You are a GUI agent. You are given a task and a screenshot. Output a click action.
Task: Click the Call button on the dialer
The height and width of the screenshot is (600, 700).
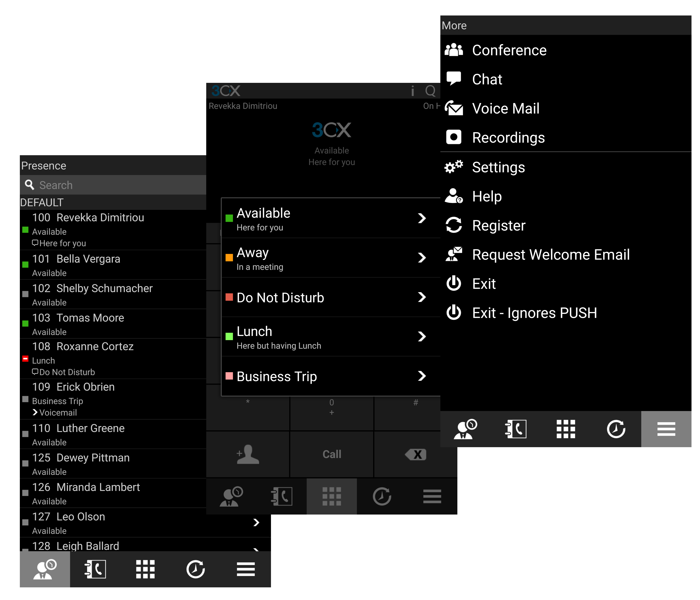point(332,454)
